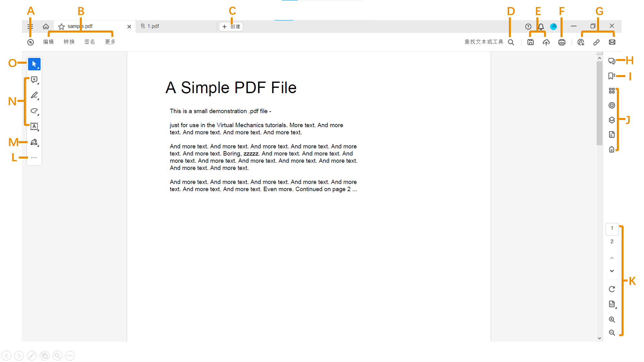The width and height of the screenshot is (644, 362).
Task: Click the 查找文本或工具 search field
Action: click(483, 42)
